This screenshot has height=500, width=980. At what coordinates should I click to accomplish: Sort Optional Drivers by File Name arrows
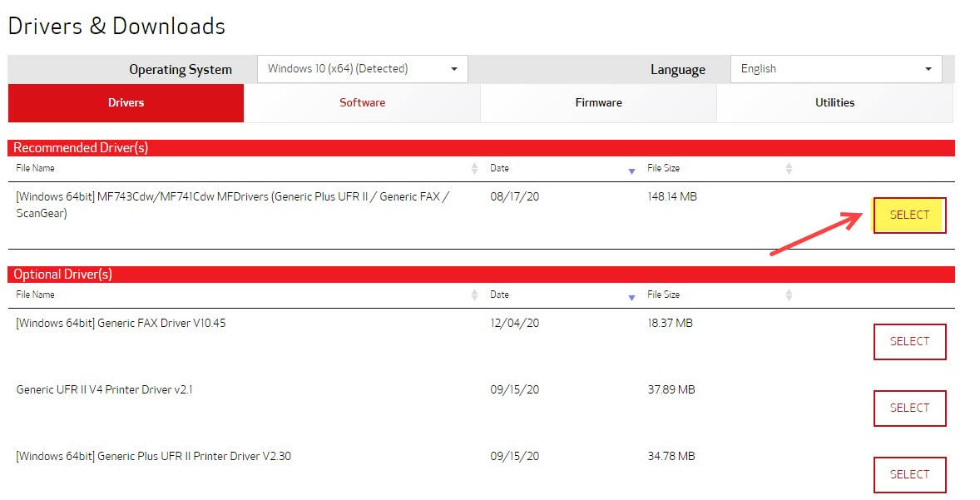(474, 295)
